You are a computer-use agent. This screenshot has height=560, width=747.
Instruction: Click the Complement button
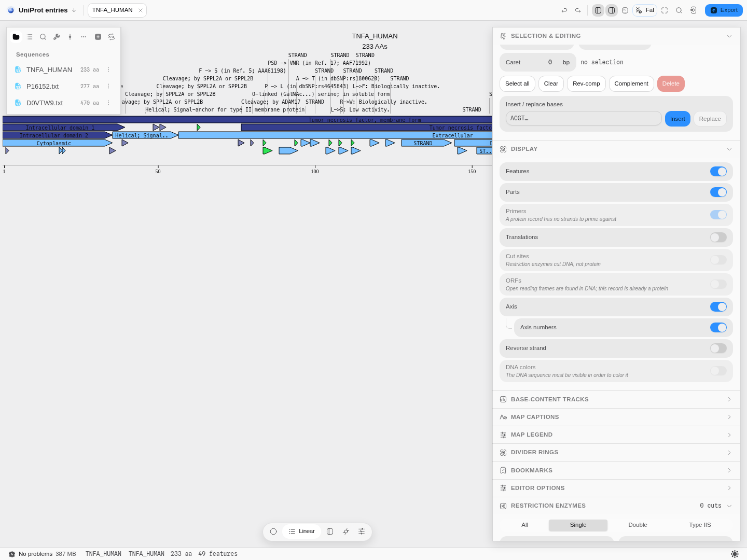pyautogui.click(x=631, y=84)
